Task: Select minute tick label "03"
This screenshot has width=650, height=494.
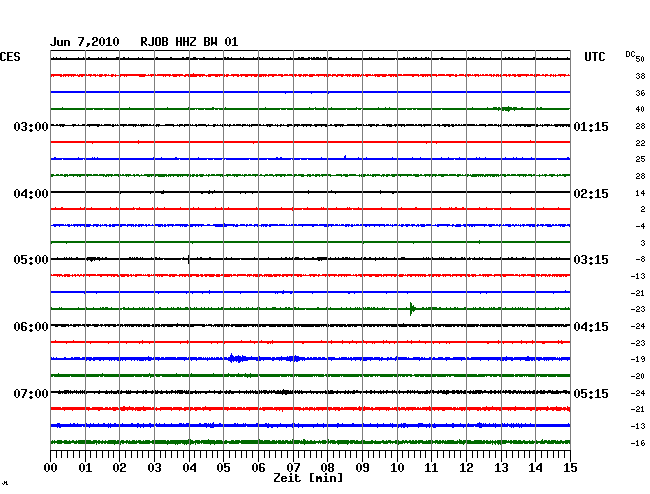Action: click(x=154, y=468)
